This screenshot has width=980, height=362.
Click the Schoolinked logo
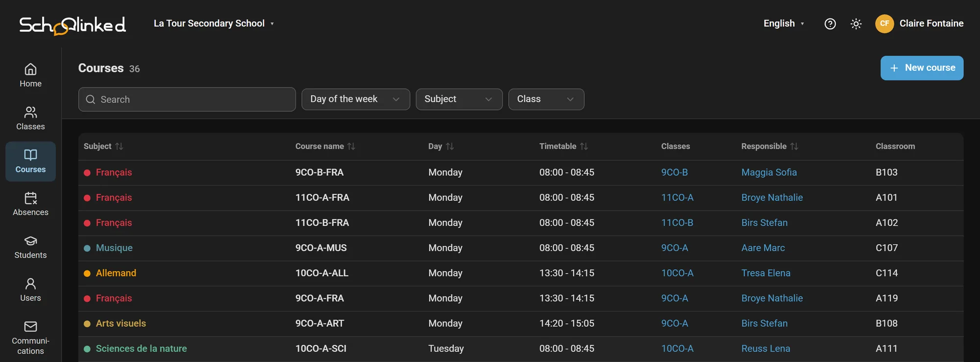coord(73,25)
